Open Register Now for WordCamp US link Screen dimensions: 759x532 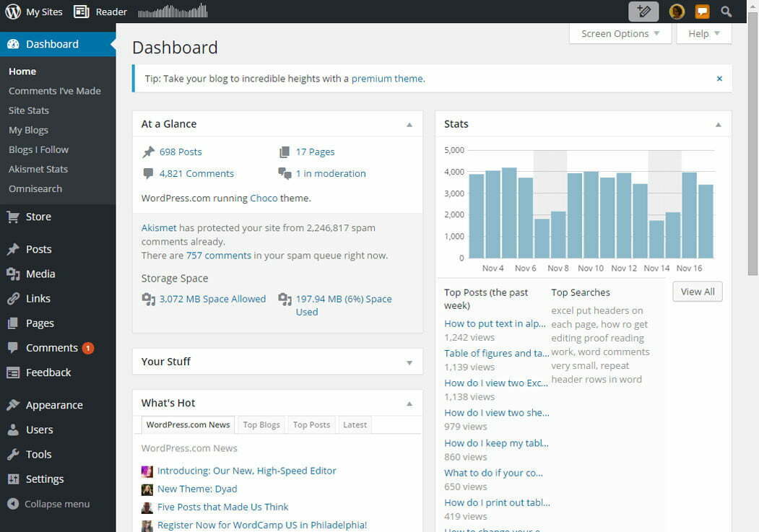262,525
